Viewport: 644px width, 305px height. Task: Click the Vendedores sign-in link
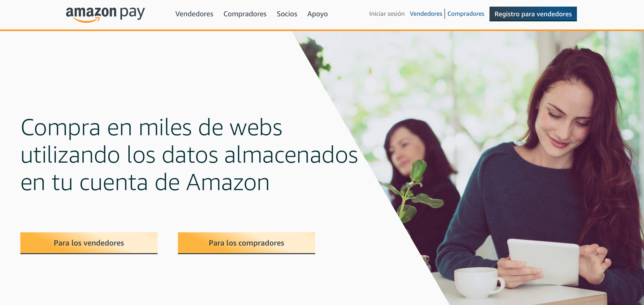pos(426,14)
